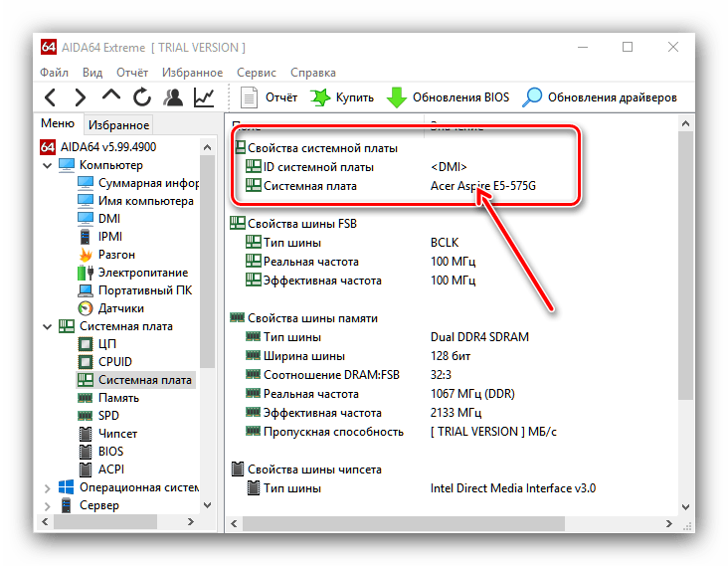The width and height of the screenshot is (728, 566).
Task: Maximize the AIDA64 Extreme window
Action: click(628, 47)
